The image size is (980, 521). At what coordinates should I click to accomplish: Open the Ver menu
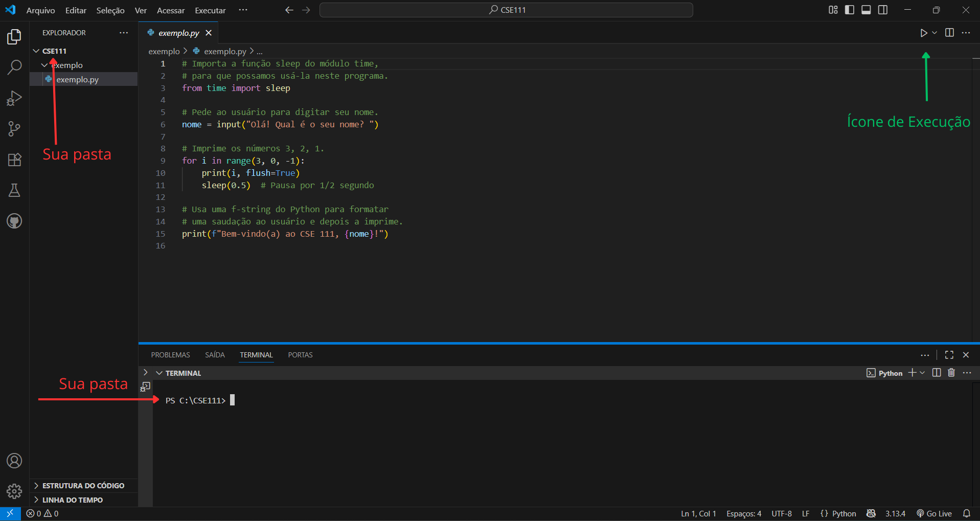[141, 10]
